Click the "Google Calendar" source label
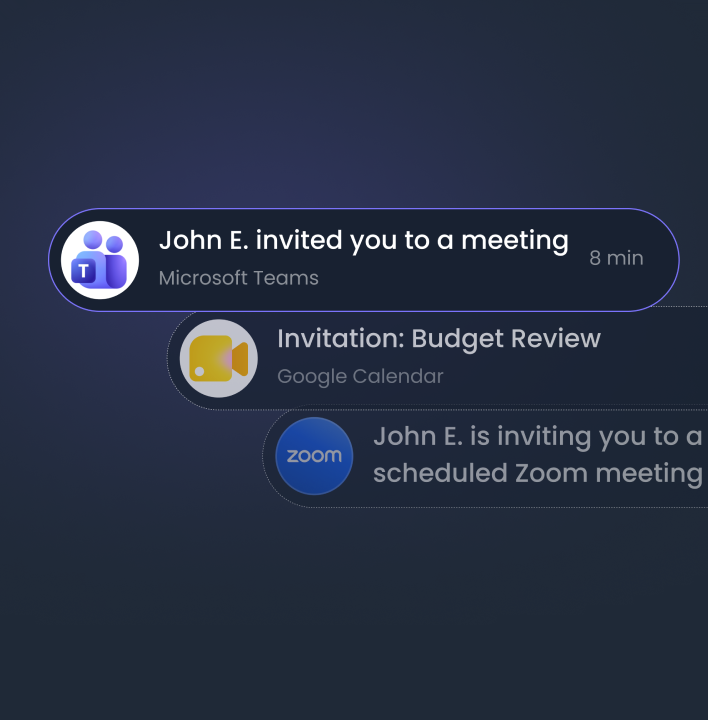The width and height of the screenshot is (708, 720). pyautogui.click(x=360, y=377)
